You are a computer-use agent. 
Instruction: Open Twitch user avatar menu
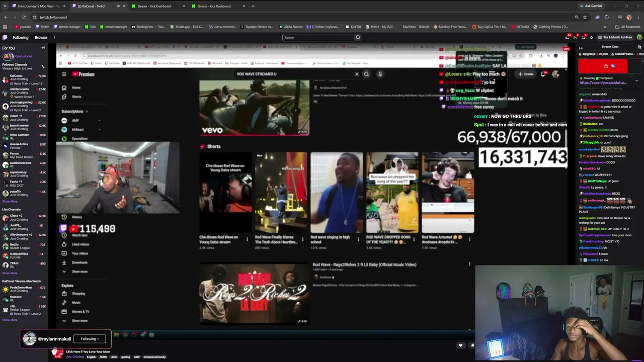click(x=639, y=37)
